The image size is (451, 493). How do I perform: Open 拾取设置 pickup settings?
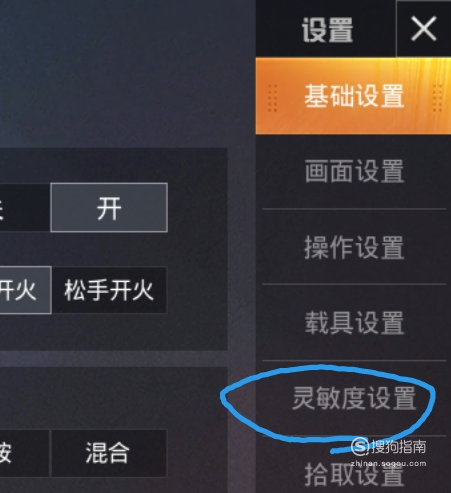tap(354, 475)
